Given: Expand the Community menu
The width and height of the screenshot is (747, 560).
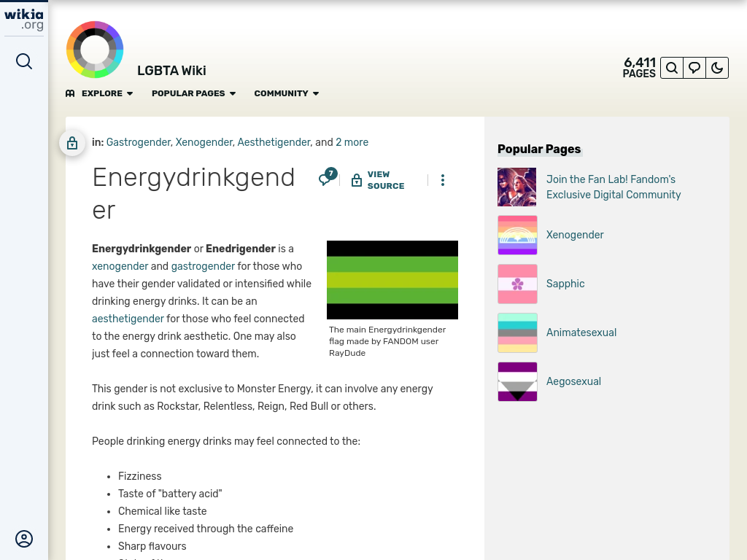Looking at the screenshot, I should coord(286,93).
